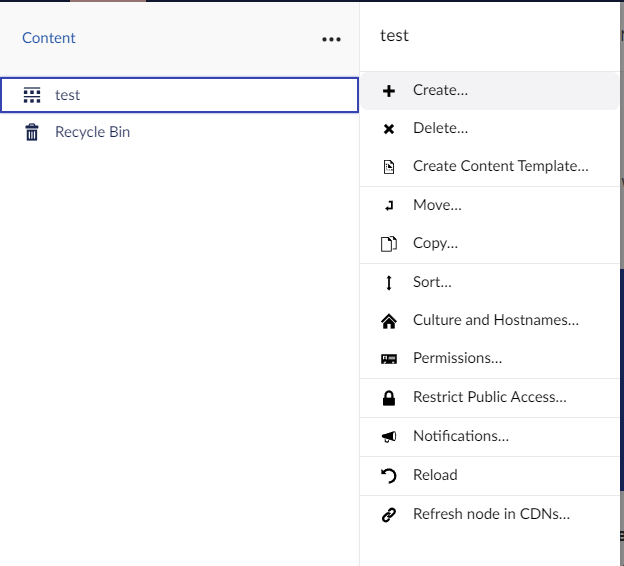Choose Reload from the context menu
Image resolution: width=624 pixels, height=566 pixels.
point(435,475)
